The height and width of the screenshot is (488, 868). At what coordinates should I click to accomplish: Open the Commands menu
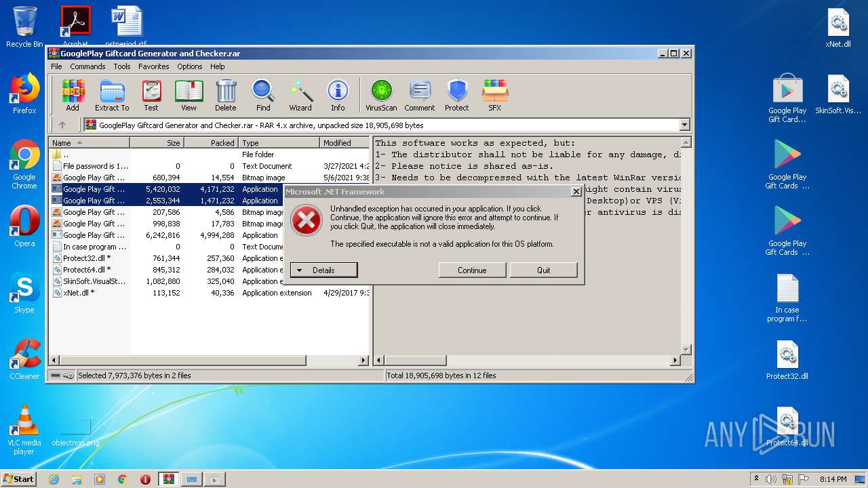coord(87,66)
